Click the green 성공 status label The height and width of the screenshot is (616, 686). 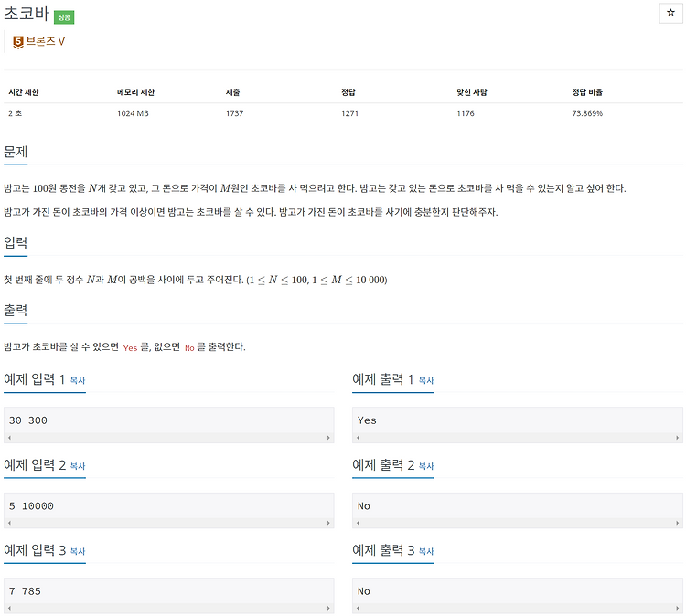click(64, 17)
